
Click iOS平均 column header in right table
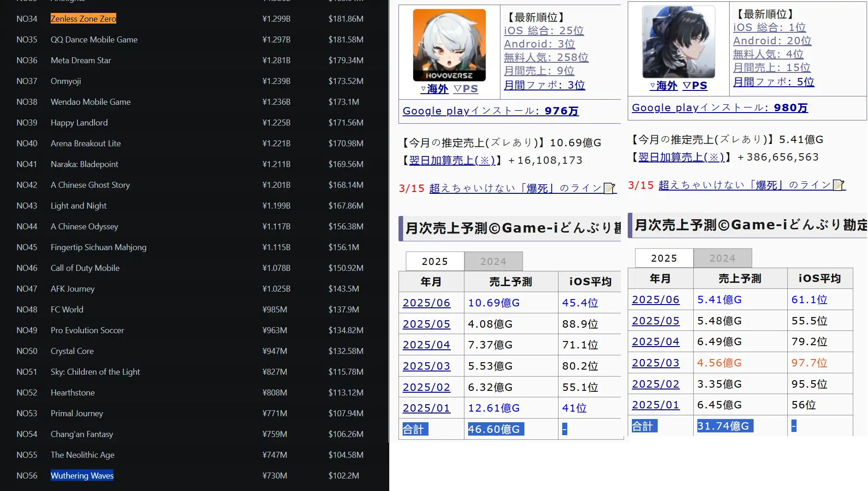pos(820,278)
